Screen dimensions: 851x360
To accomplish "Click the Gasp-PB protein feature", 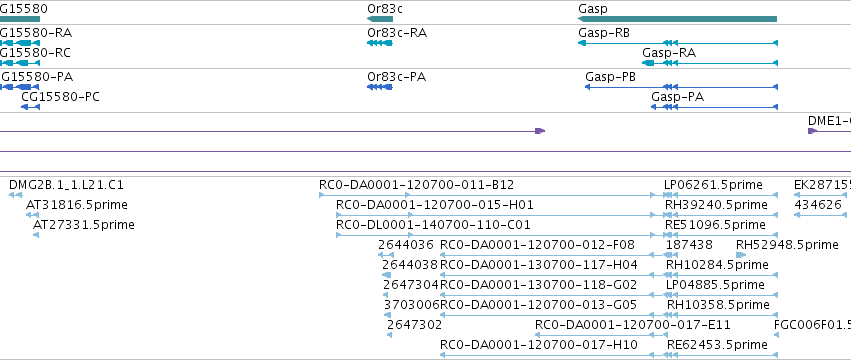I will coord(681,87).
